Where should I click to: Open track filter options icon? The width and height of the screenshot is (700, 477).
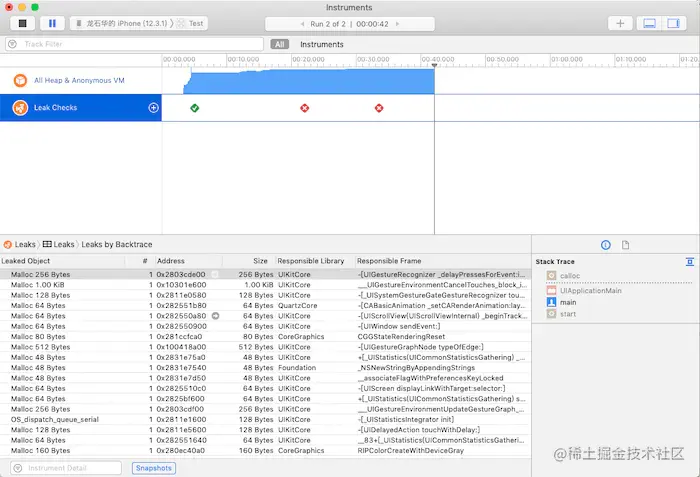pos(12,44)
